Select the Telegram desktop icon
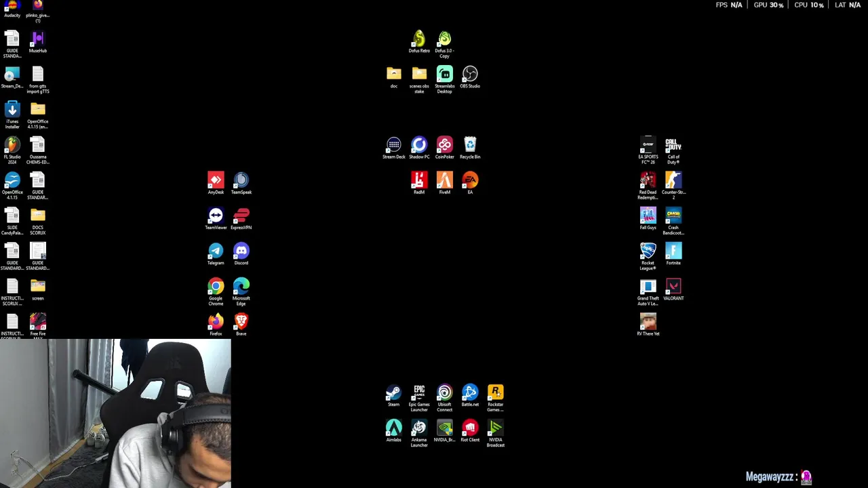This screenshot has width=868, height=488. (216, 254)
